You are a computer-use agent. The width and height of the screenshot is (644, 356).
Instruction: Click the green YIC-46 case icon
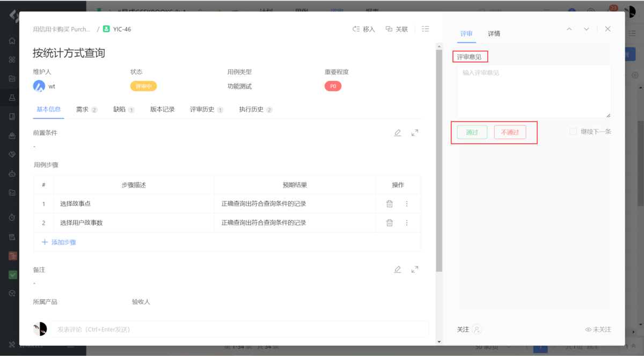click(x=106, y=29)
